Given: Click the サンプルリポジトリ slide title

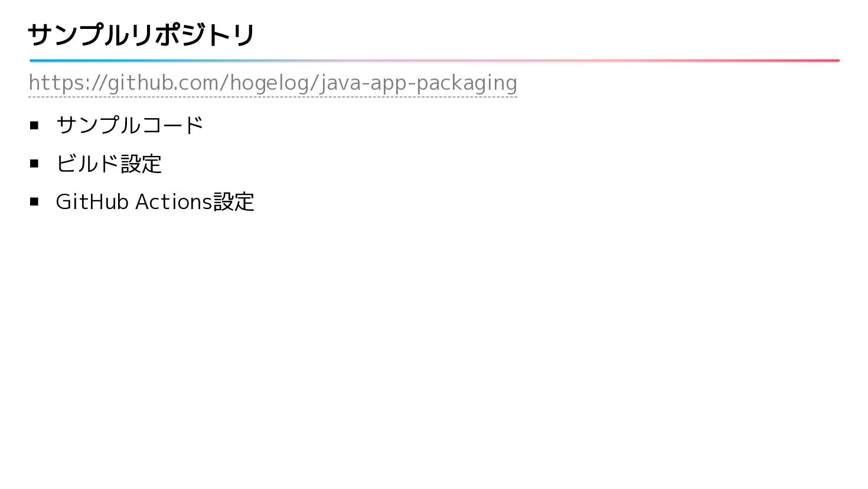Looking at the screenshot, I should [141, 35].
